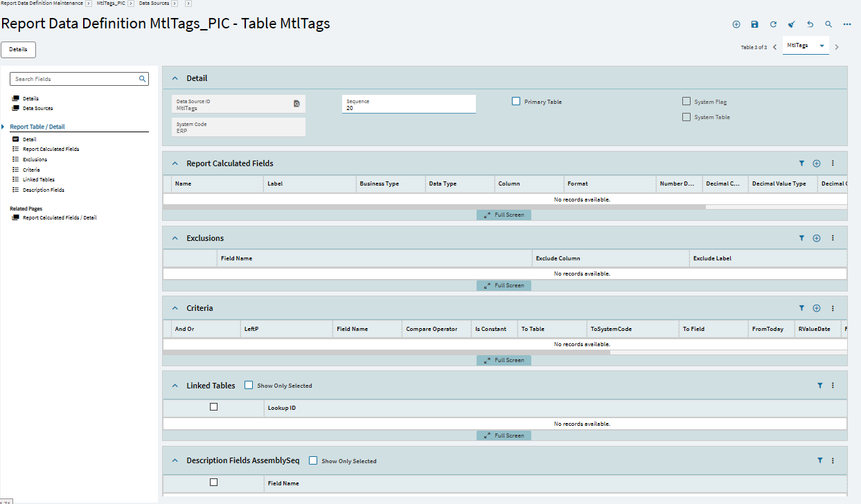Collapse the Report Calculated Fields panel
The height and width of the screenshot is (504, 861).
tap(175, 163)
